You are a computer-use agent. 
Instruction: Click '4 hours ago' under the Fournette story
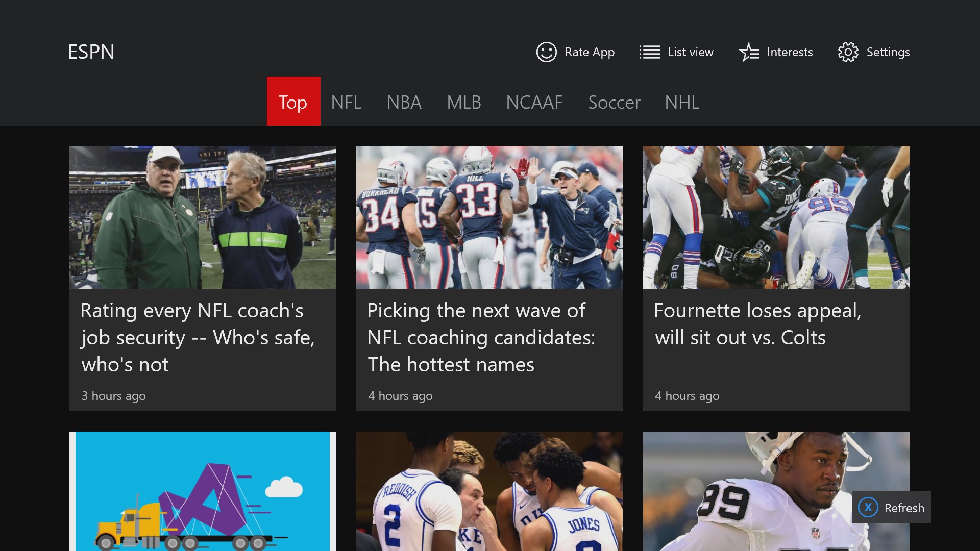click(x=687, y=396)
